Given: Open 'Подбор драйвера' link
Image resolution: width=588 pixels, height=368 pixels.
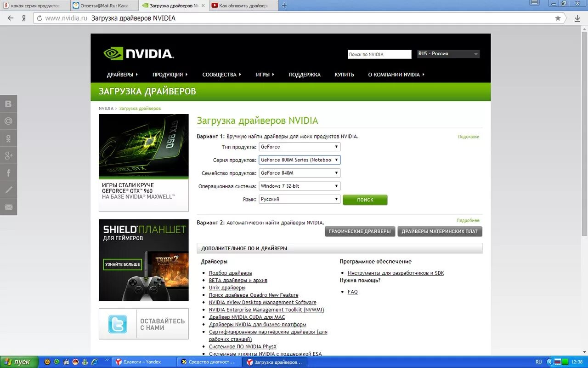Looking at the screenshot, I should point(230,273).
